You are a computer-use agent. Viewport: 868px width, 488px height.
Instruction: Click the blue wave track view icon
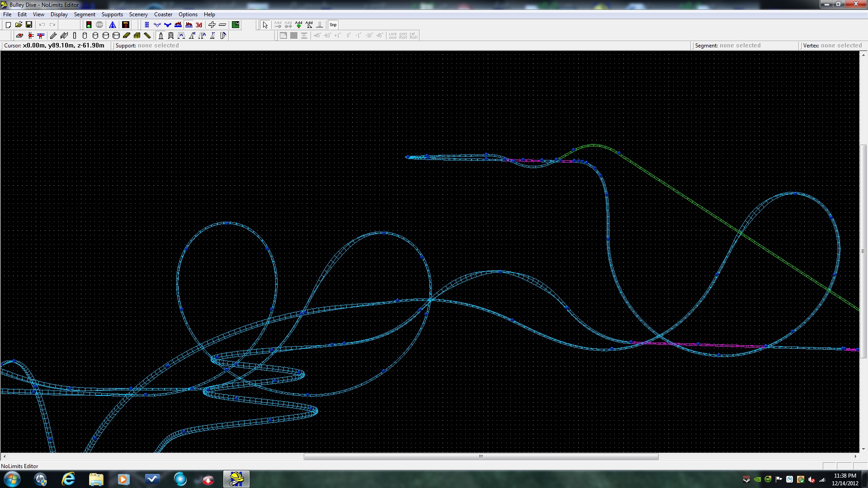tap(157, 25)
